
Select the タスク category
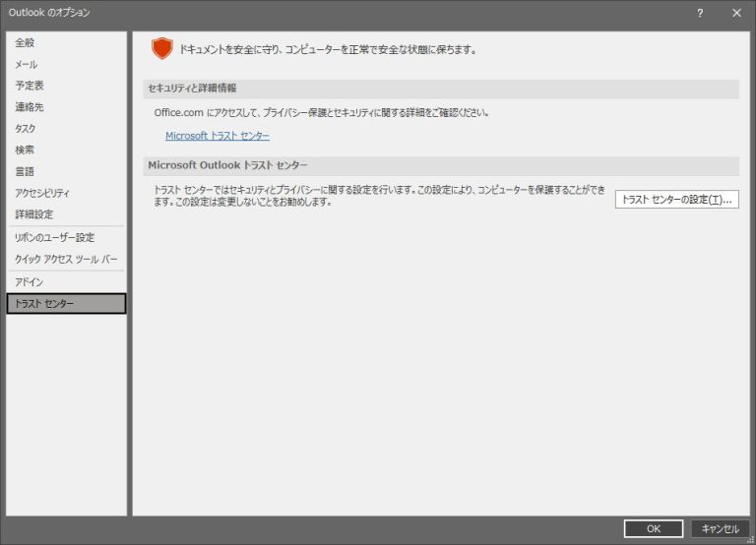click(67, 129)
